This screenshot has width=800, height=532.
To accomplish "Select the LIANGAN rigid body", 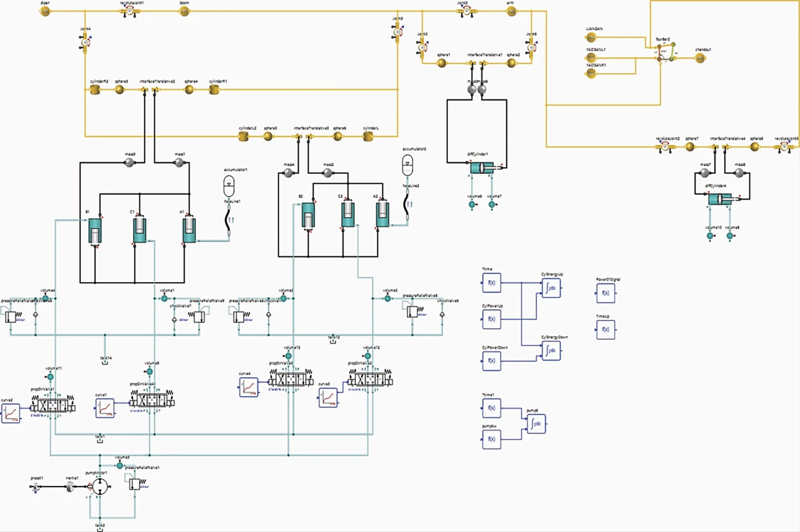I will pos(591,37).
